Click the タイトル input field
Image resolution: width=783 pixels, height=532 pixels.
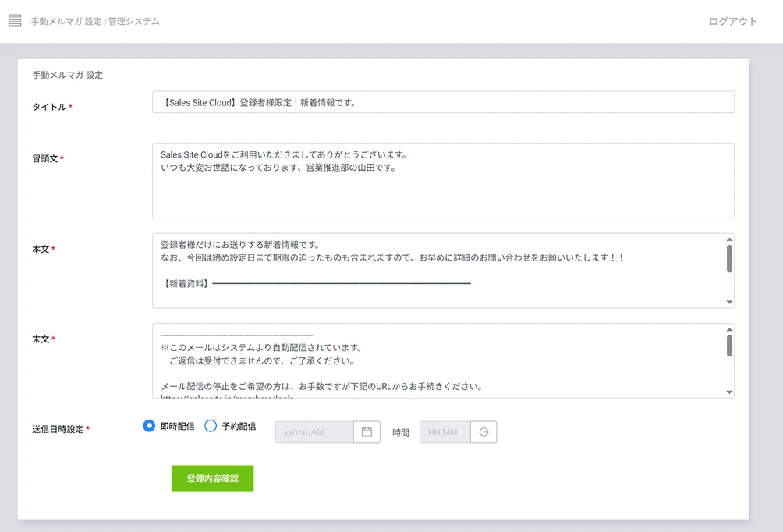[x=443, y=102]
